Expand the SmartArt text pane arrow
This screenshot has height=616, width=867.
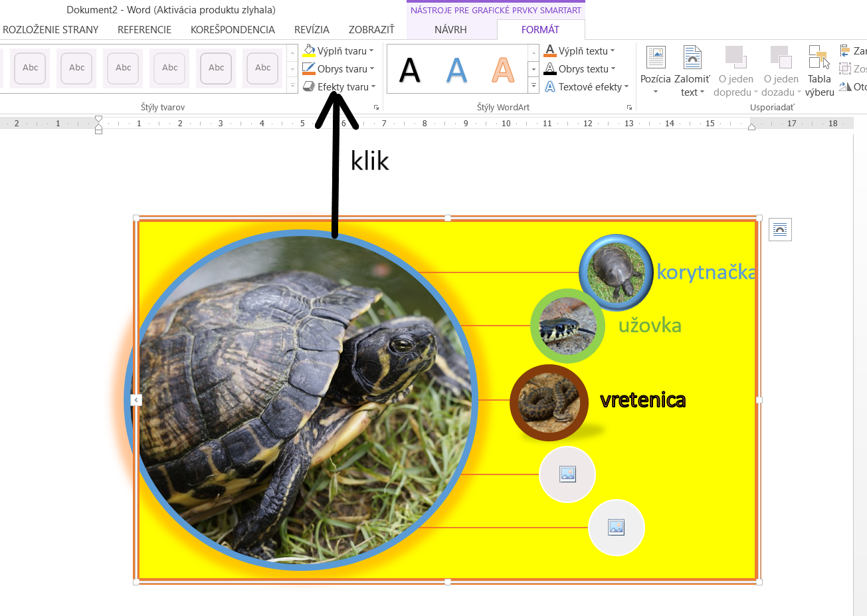click(136, 400)
